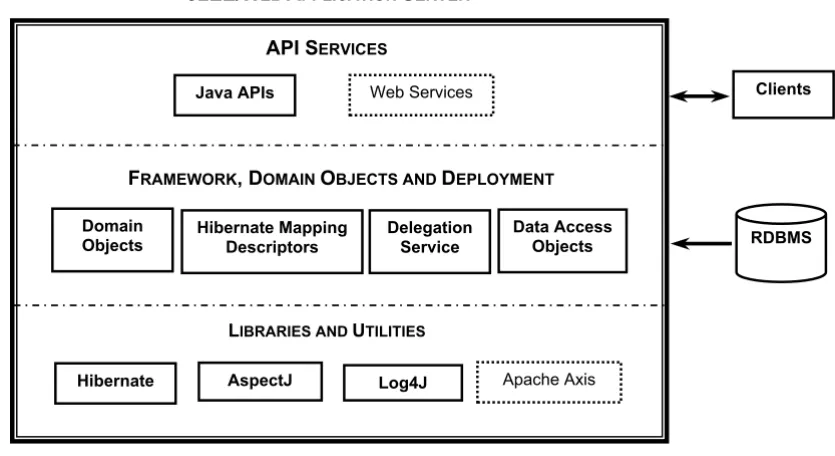Image resolution: width=835 pixels, height=456 pixels.
Task: Click the Libraries and Utilities heading
Action: pyautogui.click(x=326, y=330)
